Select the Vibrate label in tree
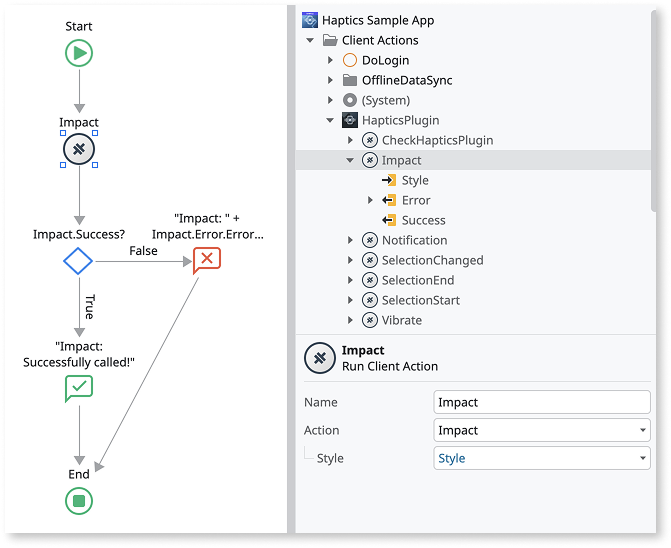Viewport: 671px width, 548px height. click(x=402, y=320)
